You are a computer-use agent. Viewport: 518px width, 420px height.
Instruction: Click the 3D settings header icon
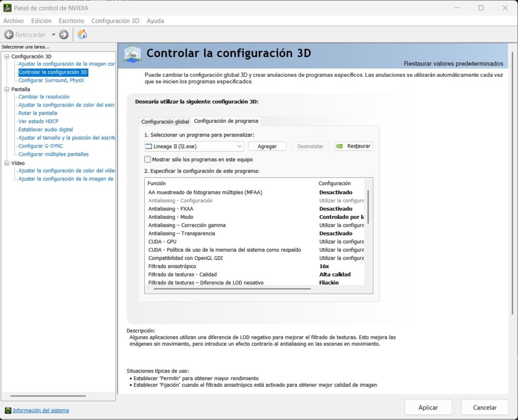pyautogui.click(x=133, y=54)
